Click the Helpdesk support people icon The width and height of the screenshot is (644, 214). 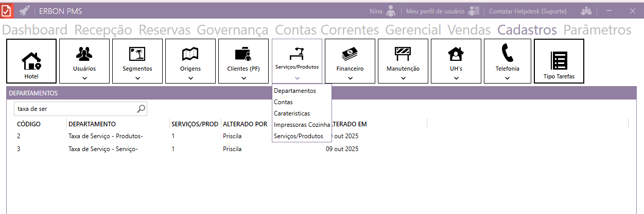pyautogui.click(x=586, y=11)
